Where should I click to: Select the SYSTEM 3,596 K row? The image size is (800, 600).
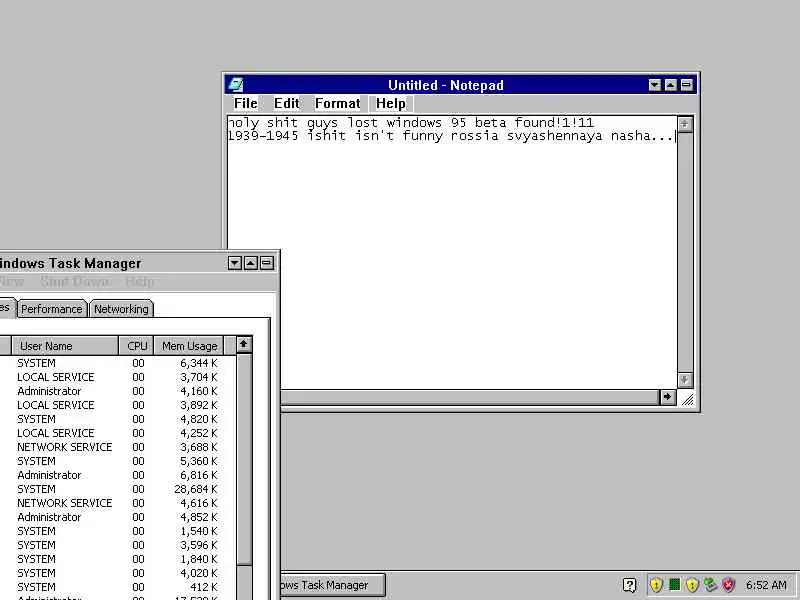118,545
